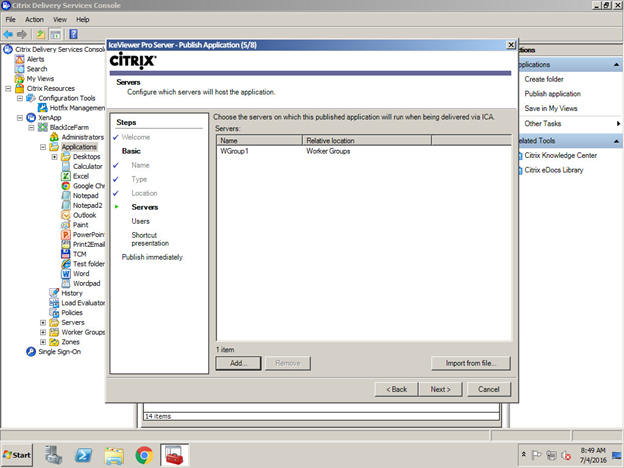
Task: Select the TCM application icon
Action: coord(66,254)
